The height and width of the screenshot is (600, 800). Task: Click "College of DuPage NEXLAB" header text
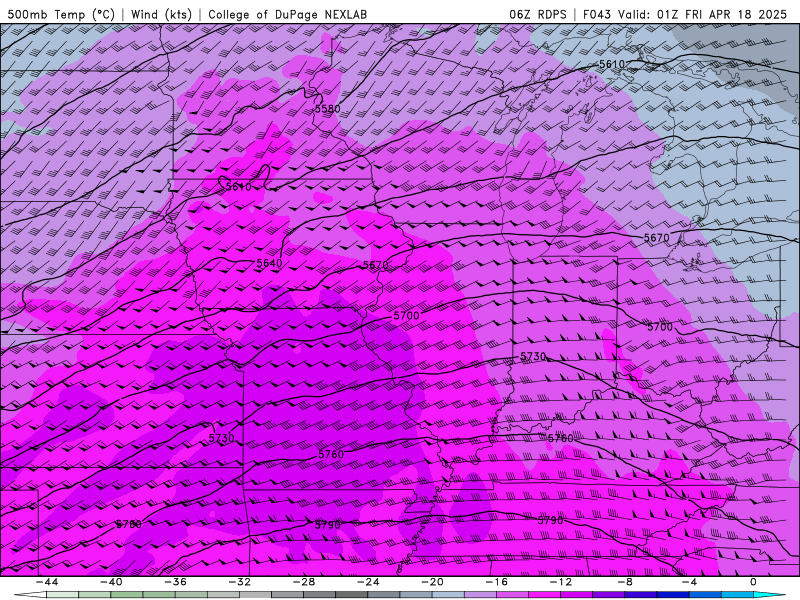tap(287, 14)
